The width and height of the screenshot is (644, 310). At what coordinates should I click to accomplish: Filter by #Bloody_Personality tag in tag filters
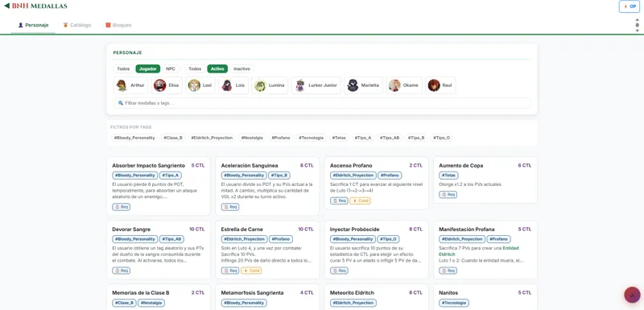[134, 138]
